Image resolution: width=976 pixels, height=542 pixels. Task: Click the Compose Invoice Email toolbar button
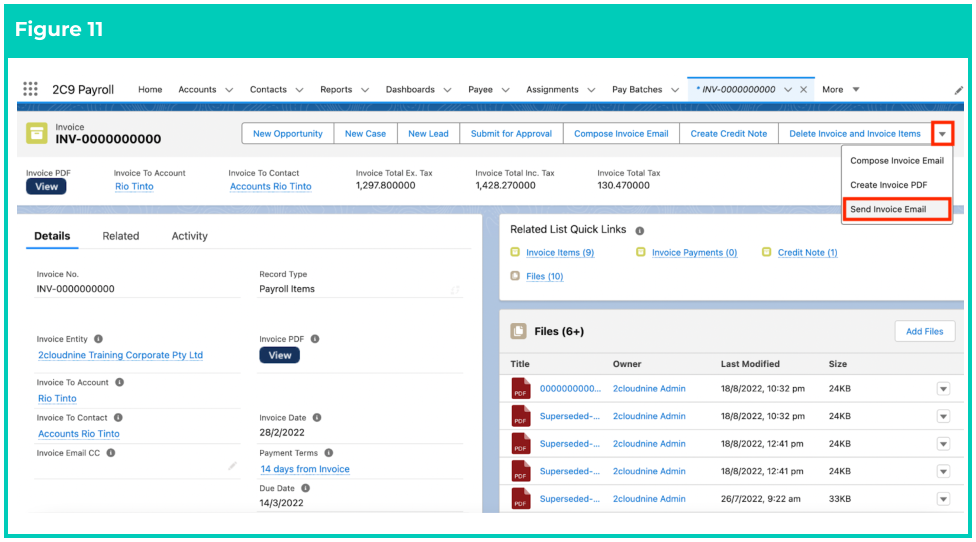click(621, 134)
